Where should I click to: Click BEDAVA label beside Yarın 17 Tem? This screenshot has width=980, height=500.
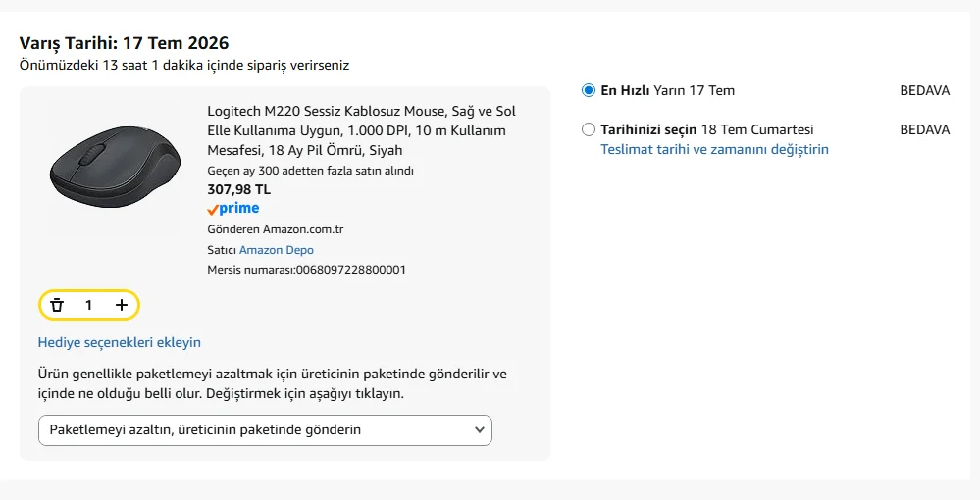[x=924, y=90]
